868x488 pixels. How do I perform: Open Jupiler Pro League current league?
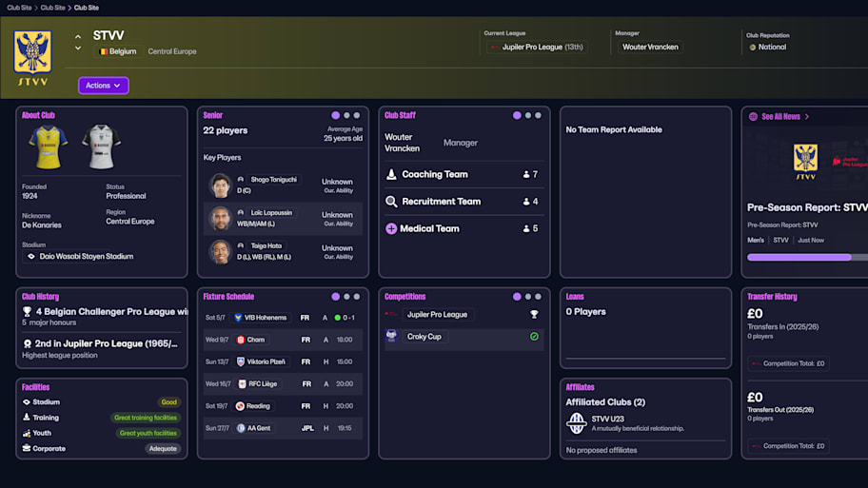point(537,47)
